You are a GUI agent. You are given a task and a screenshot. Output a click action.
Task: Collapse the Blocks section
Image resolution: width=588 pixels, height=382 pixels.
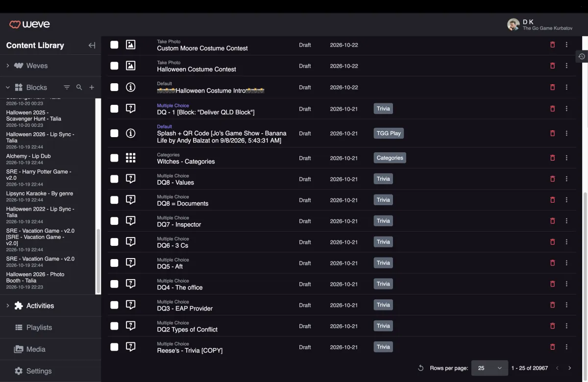click(x=8, y=88)
